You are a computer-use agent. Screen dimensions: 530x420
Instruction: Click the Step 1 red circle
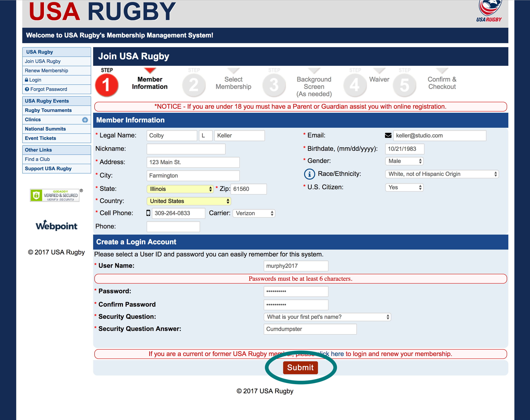click(x=107, y=85)
